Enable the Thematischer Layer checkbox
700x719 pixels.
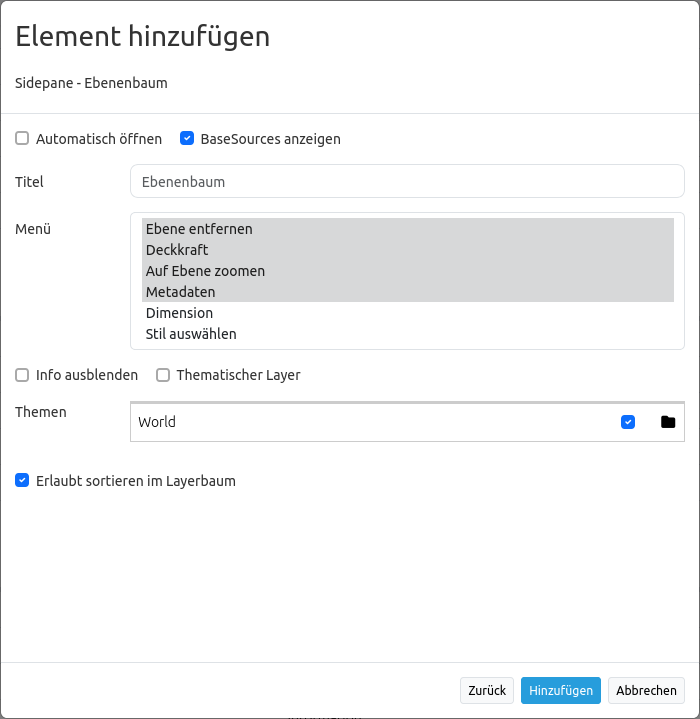coord(163,375)
